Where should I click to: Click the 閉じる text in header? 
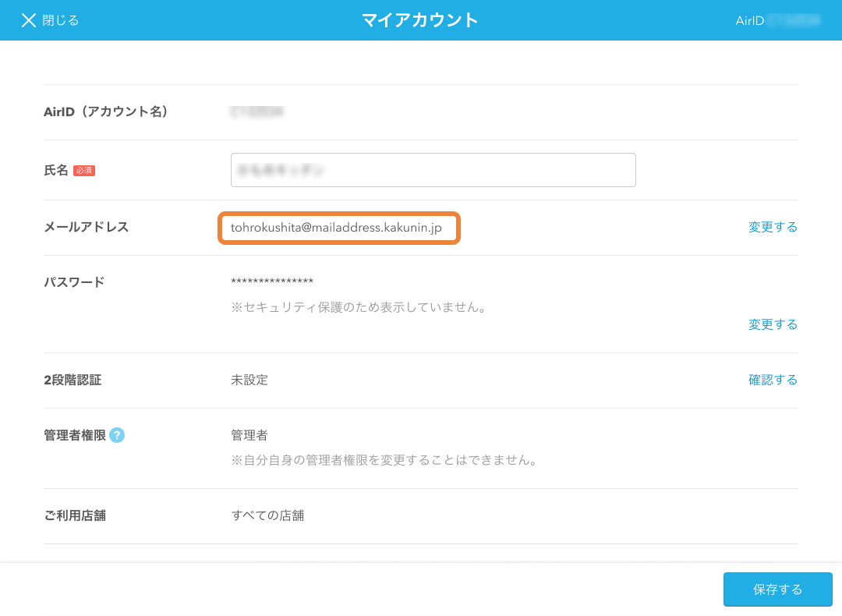(61, 20)
